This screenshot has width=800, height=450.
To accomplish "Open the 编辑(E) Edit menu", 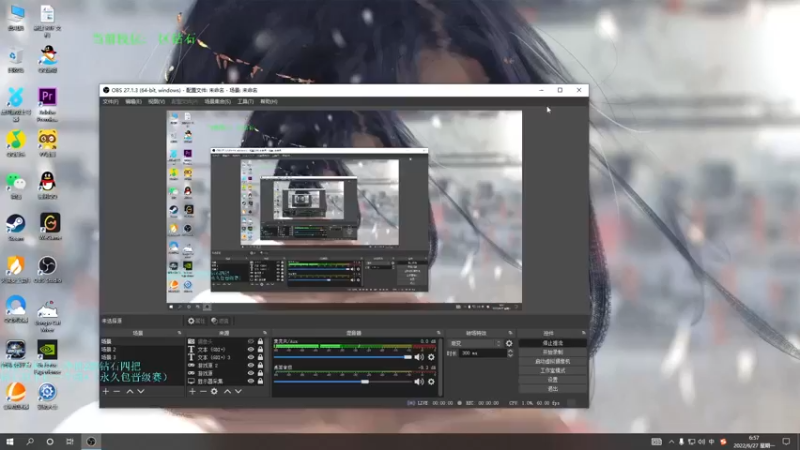I will coord(134,102).
